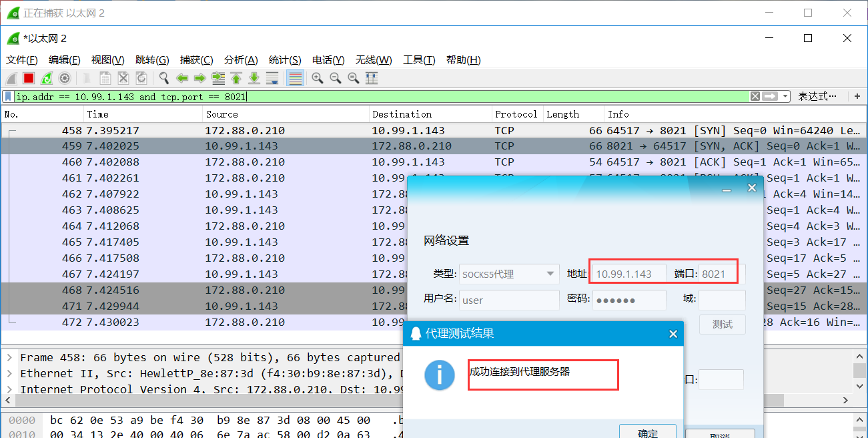Open capture options gear icon
Viewport: 868px width, 438px height.
pos(65,78)
